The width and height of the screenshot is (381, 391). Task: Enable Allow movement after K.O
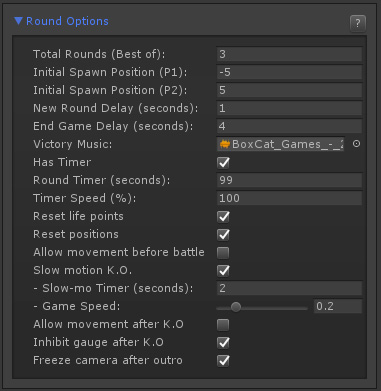coord(223,324)
